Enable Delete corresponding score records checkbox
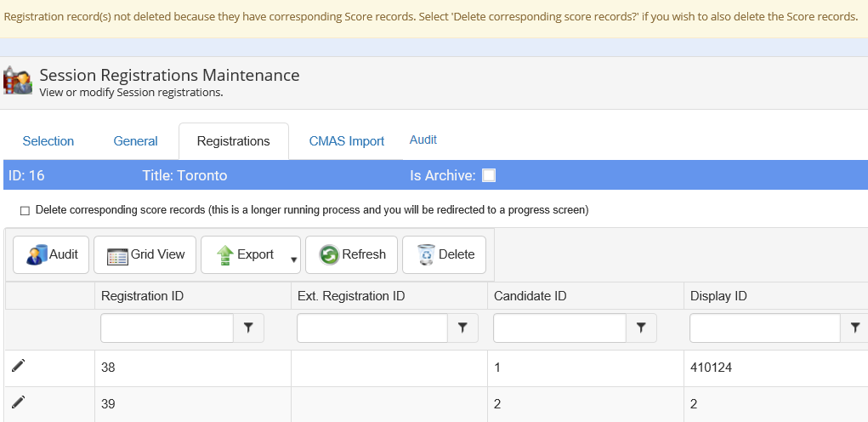The height and width of the screenshot is (422, 868). click(25, 210)
